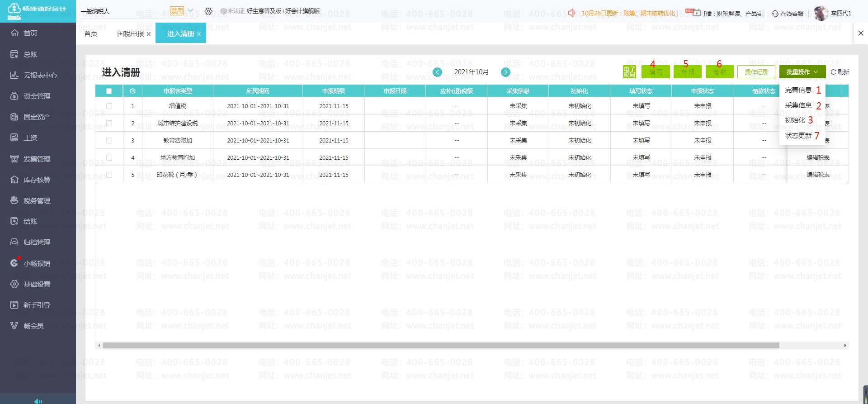
Task: Open settings gear in top bar
Action: [208, 11]
